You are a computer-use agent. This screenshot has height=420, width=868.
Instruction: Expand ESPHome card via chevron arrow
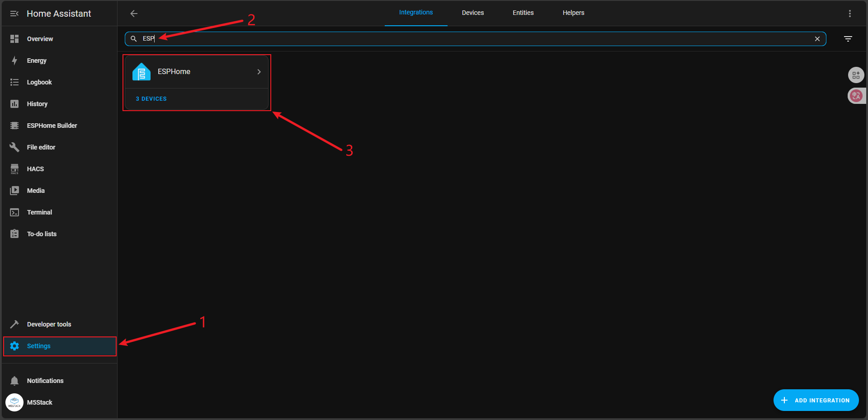click(259, 72)
